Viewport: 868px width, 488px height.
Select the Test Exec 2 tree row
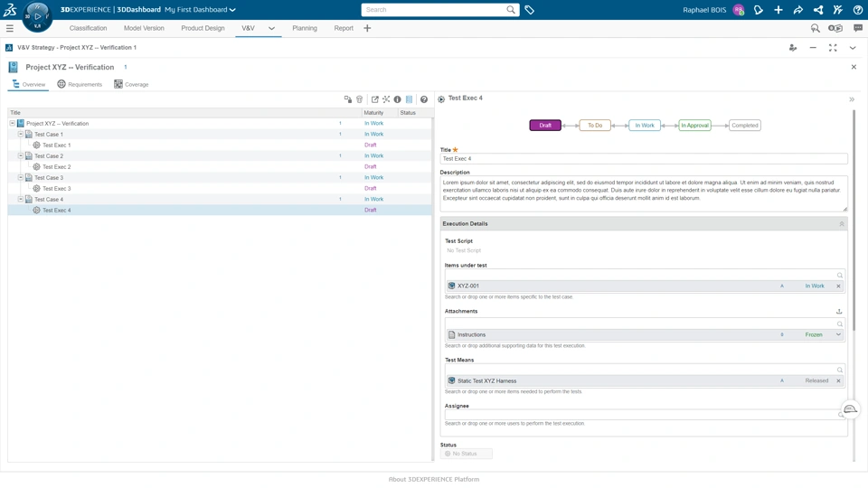[x=220, y=166]
